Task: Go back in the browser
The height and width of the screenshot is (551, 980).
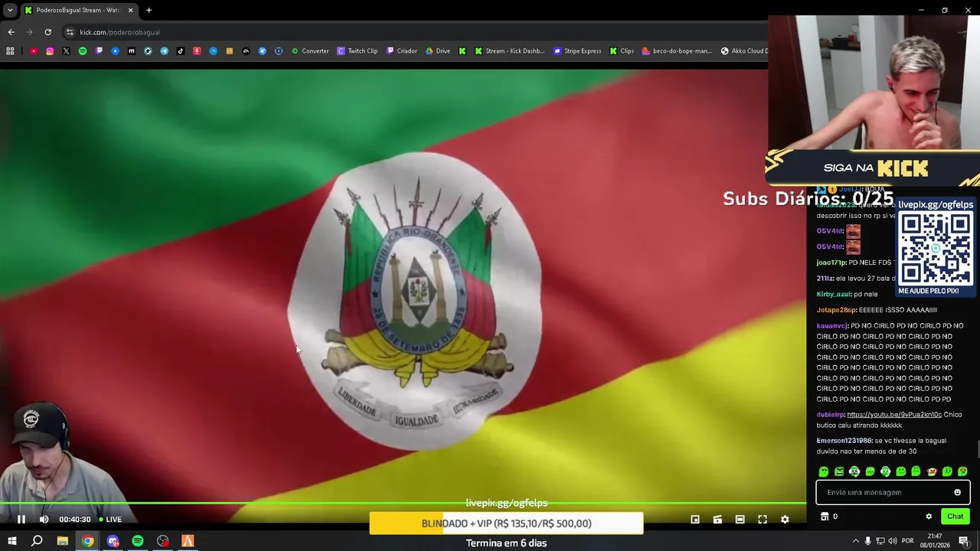Action: 11,32
